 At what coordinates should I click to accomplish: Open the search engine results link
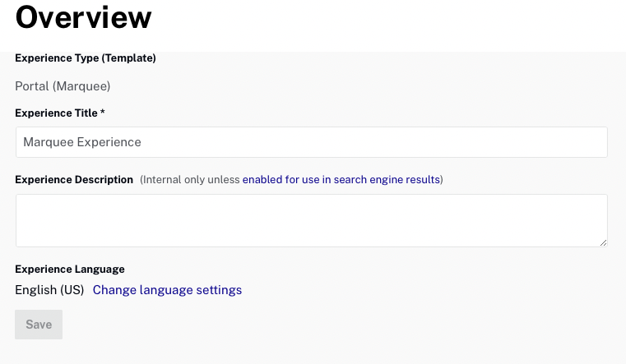(x=341, y=180)
